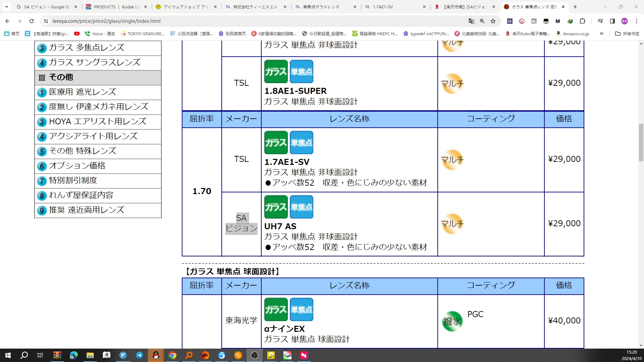Open HOYA エアリスト用レンズ link
The width and height of the screenshot is (644, 362).
coord(98,122)
